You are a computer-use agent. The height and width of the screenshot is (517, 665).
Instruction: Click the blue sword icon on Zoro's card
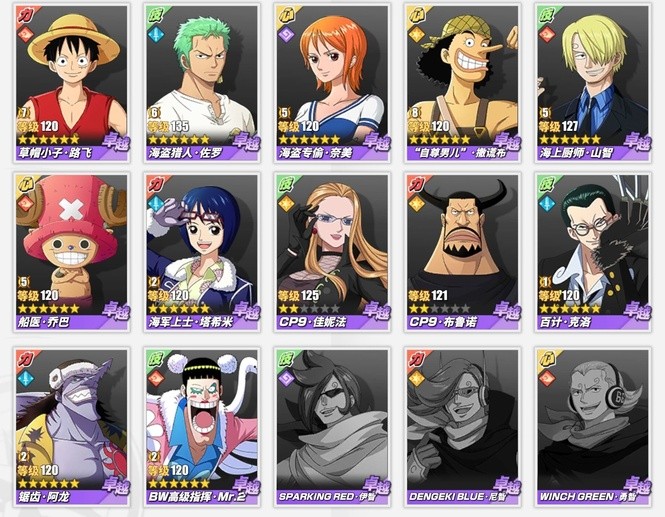[155, 34]
